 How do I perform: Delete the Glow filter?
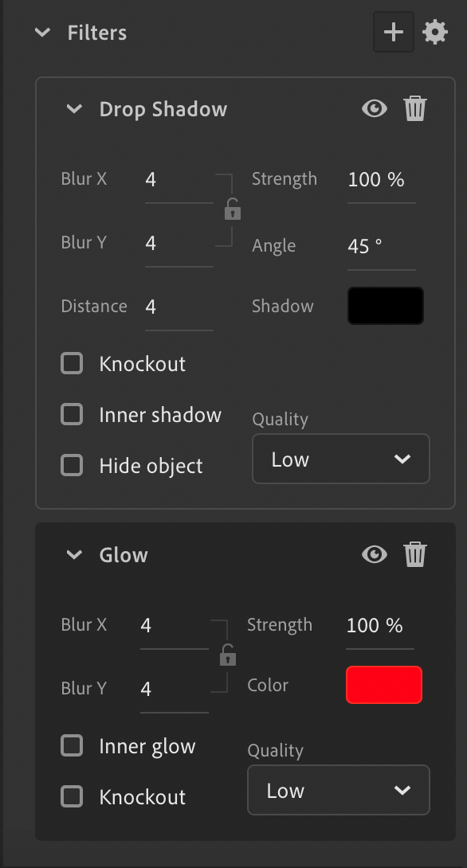click(415, 554)
